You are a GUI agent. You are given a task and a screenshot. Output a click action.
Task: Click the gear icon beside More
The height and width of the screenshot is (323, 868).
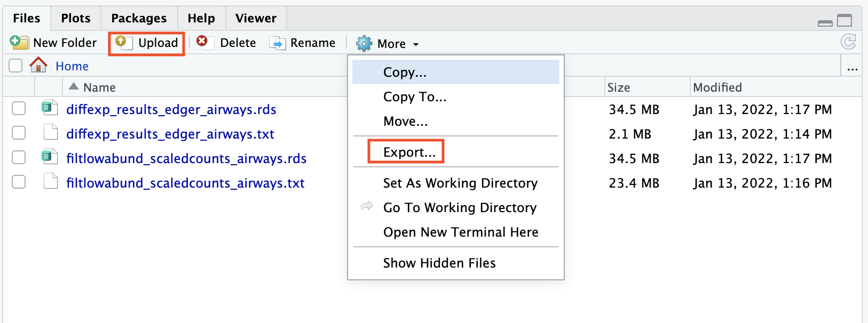(364, 43)
